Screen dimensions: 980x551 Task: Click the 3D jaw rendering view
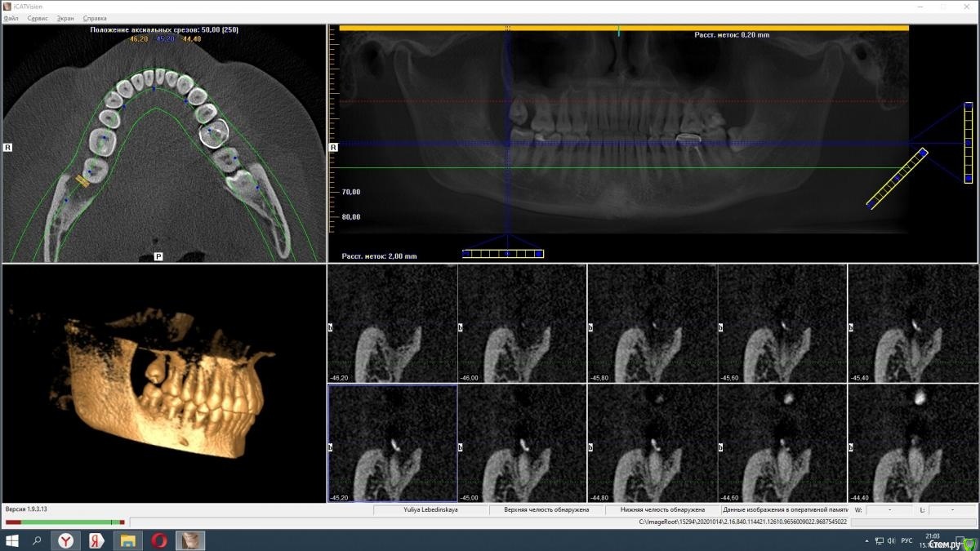coord(163,384)
